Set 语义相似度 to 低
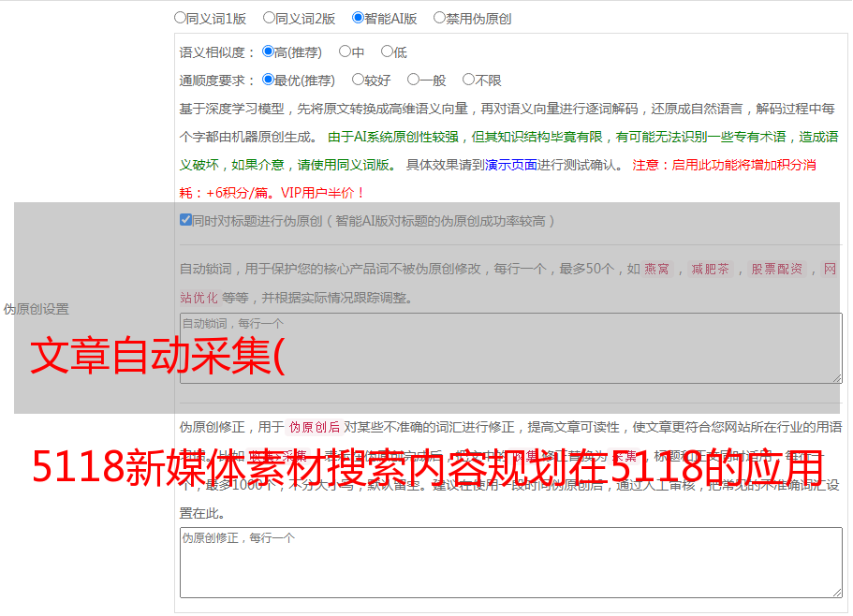 387,51
